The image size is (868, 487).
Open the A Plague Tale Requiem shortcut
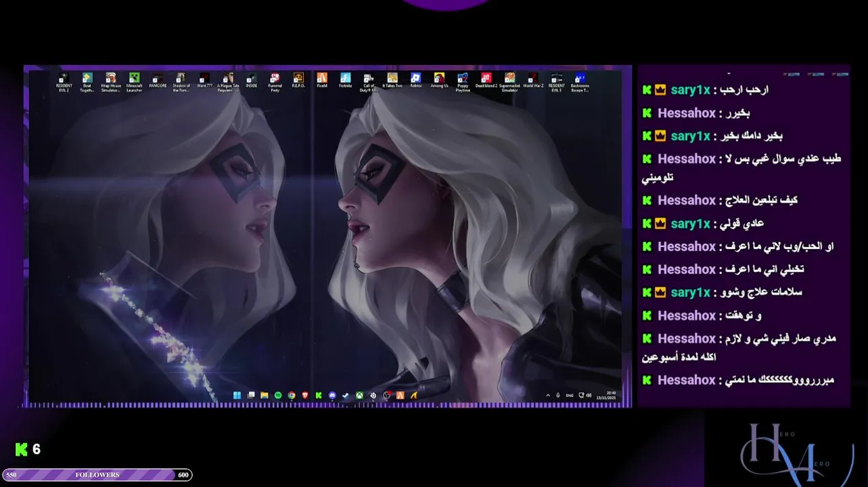pos(228,82)
